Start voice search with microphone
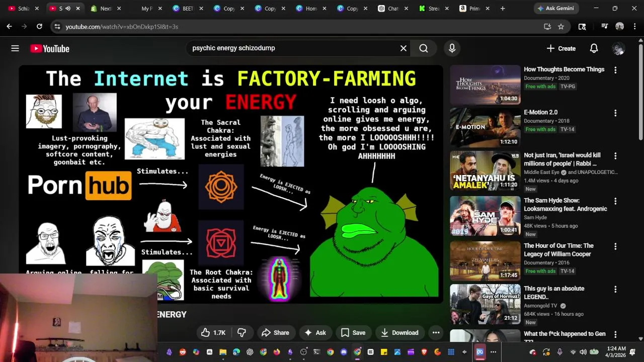The width and height of the screenshot is (644, 362). pos(452,48)
